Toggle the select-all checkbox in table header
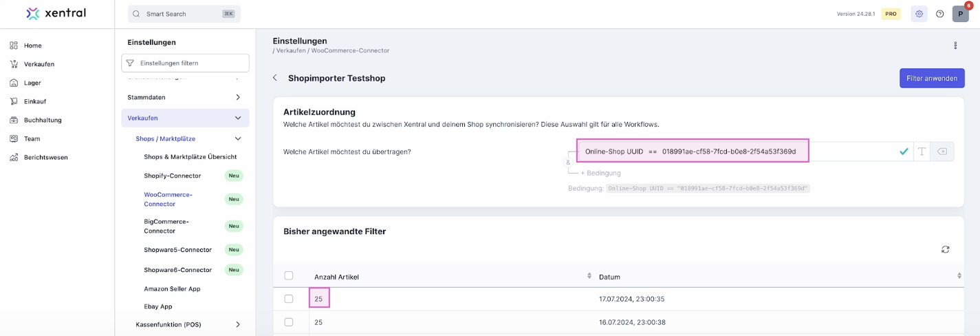This screenshot has width=980, height=336. tap(289, 276)
